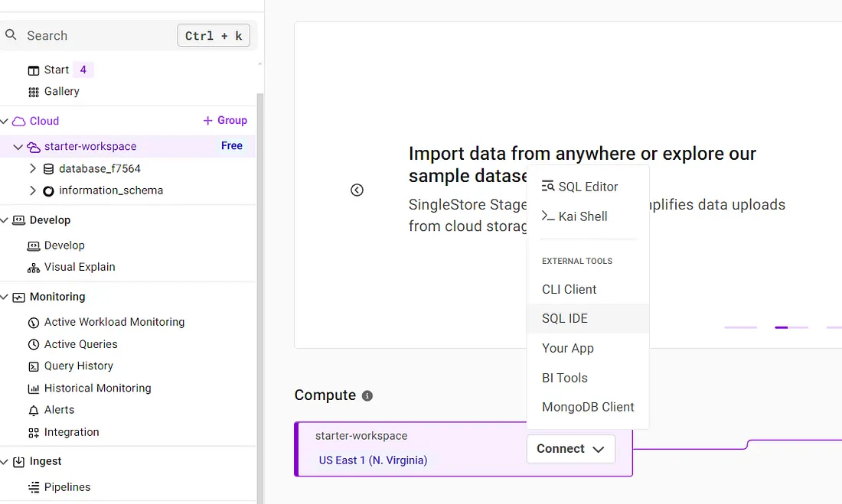Click the Develop item laptop icon
Image resolution: width=842 pixels, height=504 pixels.
[x=33, y=245]
